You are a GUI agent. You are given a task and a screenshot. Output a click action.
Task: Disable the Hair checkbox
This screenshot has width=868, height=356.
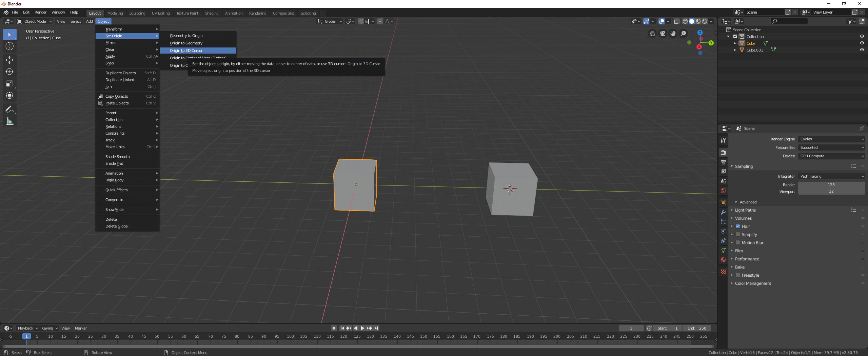pos(738,226)
